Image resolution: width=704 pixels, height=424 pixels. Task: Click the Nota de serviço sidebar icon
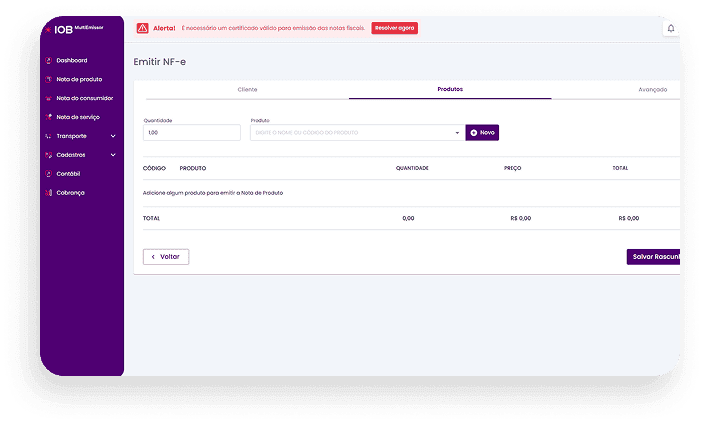click(48, 117)
